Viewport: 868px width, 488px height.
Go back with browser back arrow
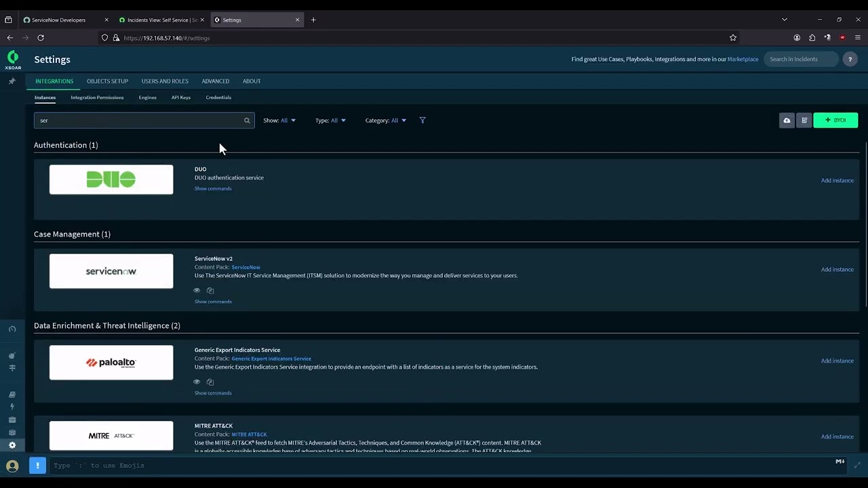tap(10, 38)
